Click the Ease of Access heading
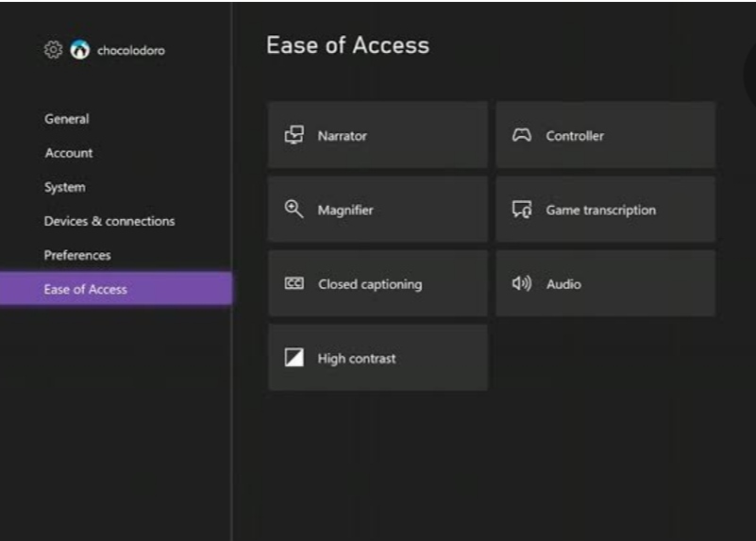 [x=347, y=45]
